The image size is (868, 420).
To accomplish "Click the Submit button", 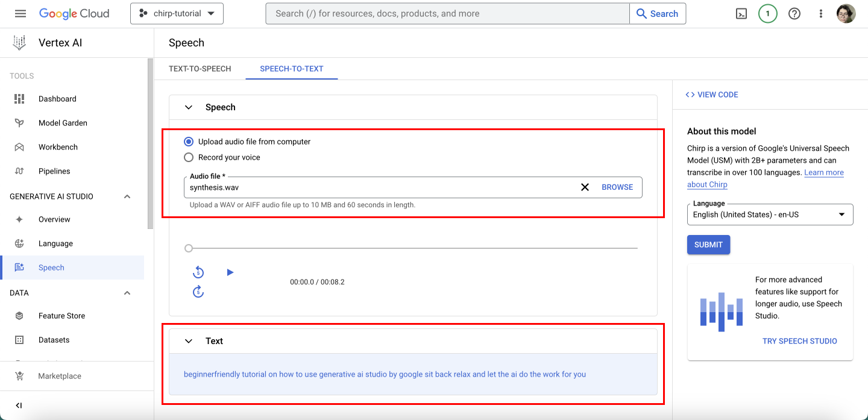I will [709, 245].
